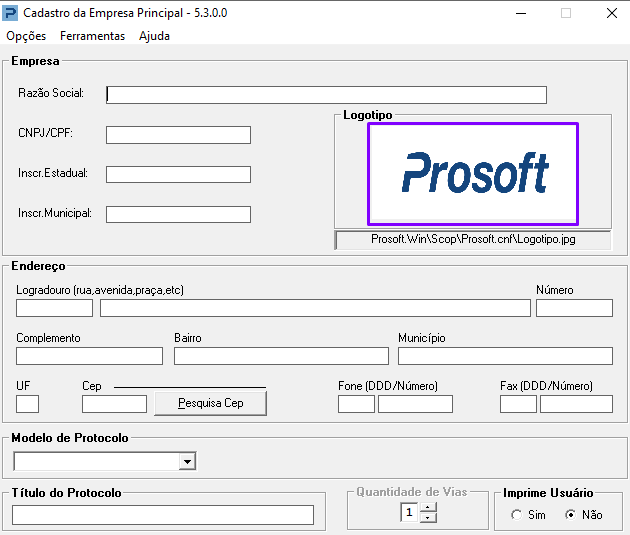630x535 pixels.
Task: Click into the Município field
Action: coord(505,356)
